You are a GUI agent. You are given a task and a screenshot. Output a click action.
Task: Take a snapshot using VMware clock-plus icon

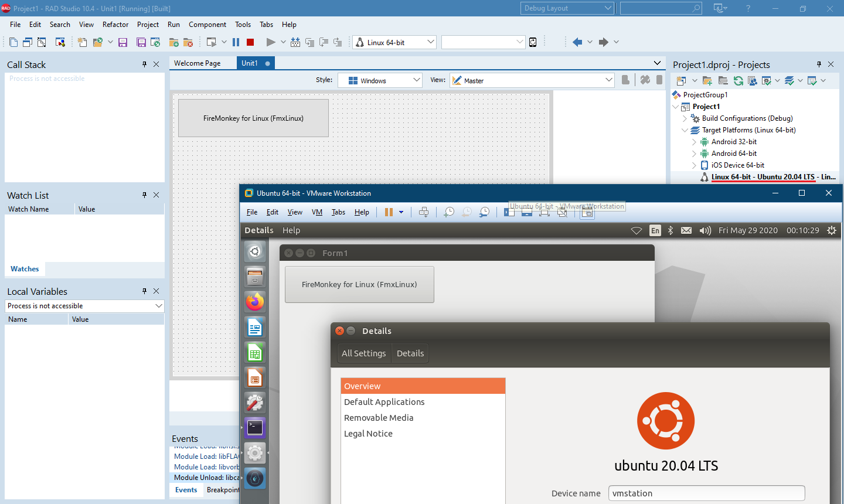tap(449, 212)
